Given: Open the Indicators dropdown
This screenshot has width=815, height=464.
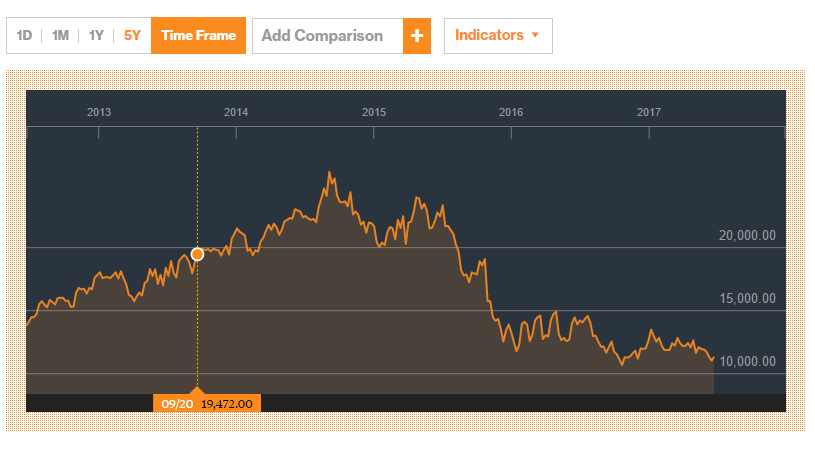Looking at the screenshot, I should tap(497, 36).
